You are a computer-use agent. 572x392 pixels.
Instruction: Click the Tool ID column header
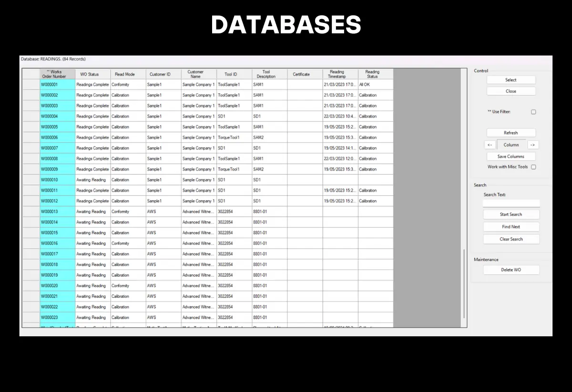click(231, 74)
